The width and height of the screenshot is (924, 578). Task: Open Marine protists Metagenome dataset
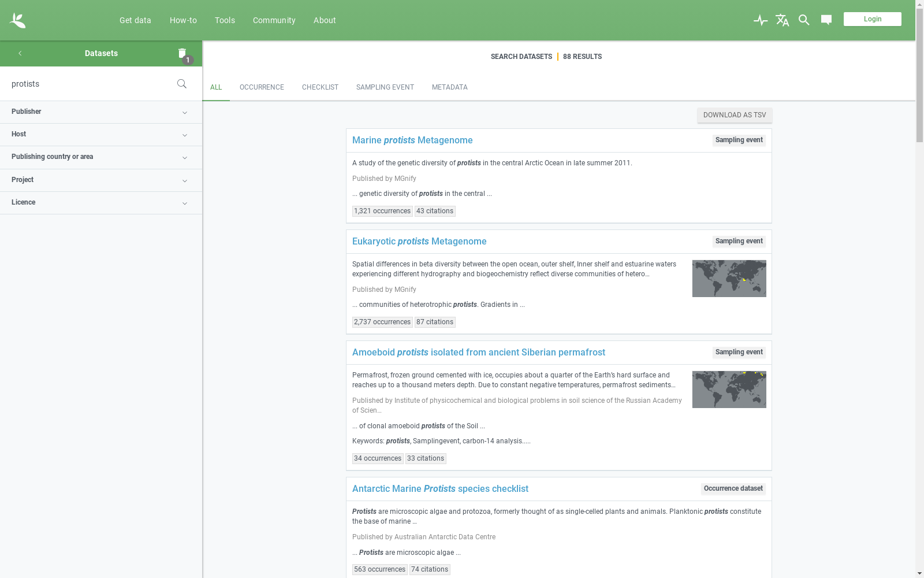tap(412, 140)
